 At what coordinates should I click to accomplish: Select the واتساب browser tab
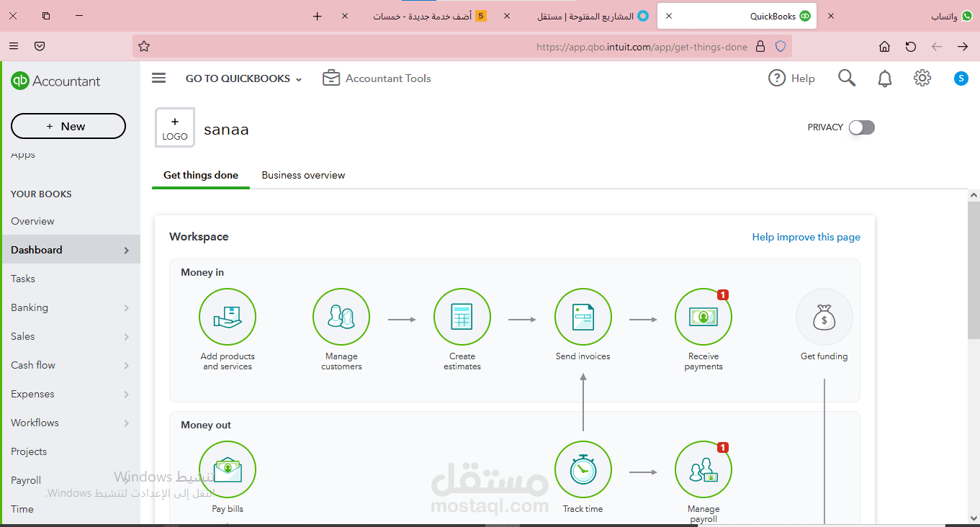point(901,16)
